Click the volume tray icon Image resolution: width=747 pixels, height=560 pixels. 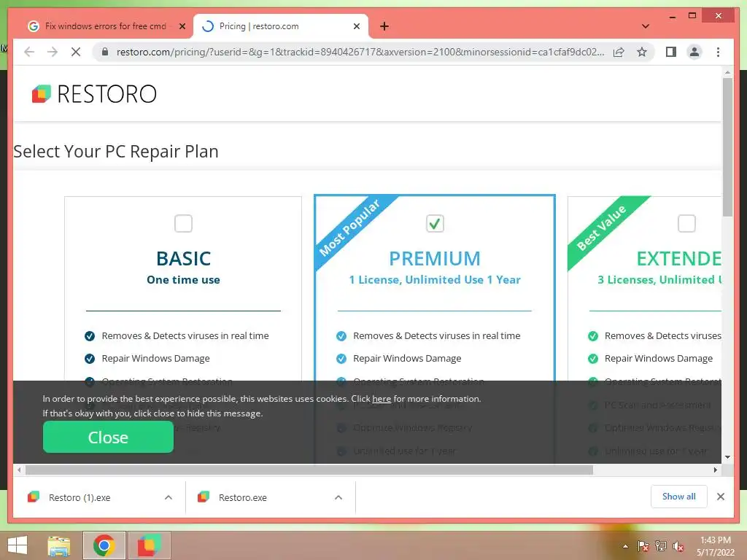678,546
